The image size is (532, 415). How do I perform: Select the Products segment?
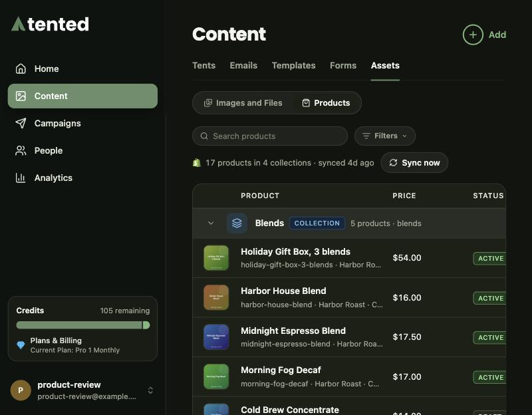[326, 103]
